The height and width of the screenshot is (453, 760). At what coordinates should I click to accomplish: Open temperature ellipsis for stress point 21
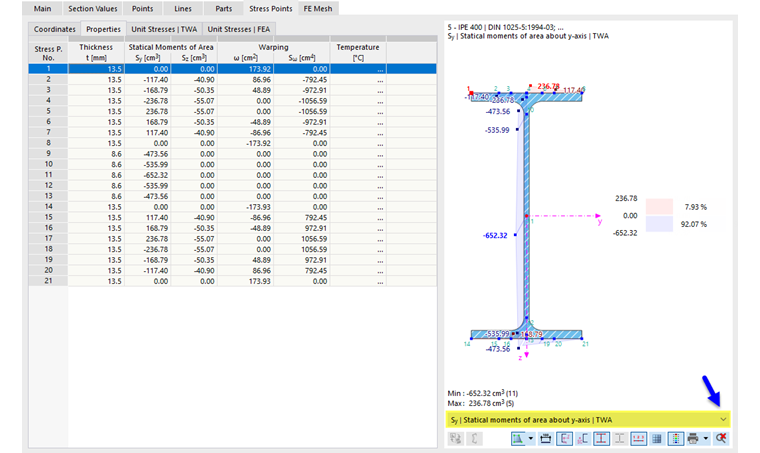pos(380,281)
